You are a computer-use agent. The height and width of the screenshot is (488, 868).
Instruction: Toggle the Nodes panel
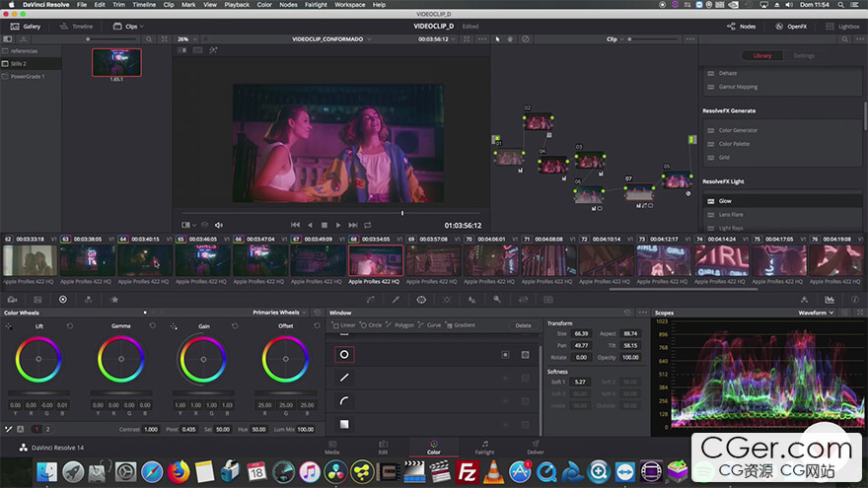741,26
